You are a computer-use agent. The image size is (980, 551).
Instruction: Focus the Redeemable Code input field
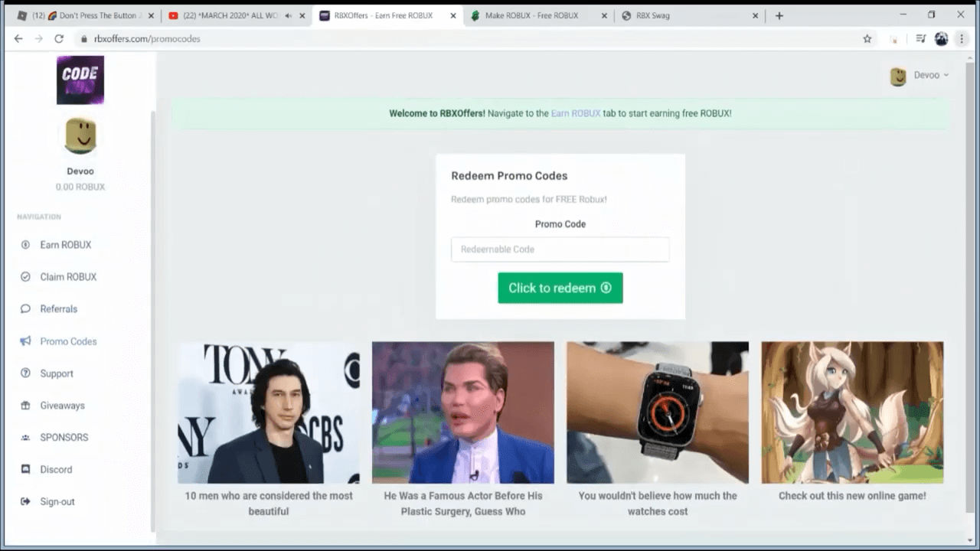pos(560,249)
